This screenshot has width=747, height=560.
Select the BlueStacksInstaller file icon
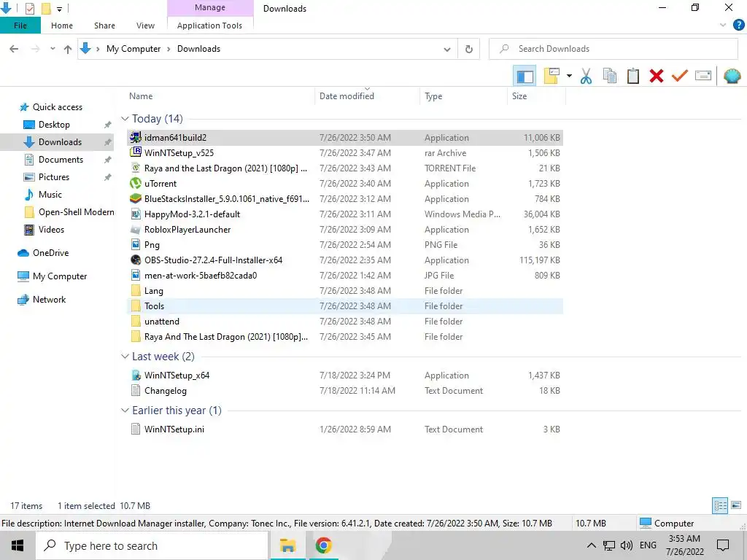point(136,198)
